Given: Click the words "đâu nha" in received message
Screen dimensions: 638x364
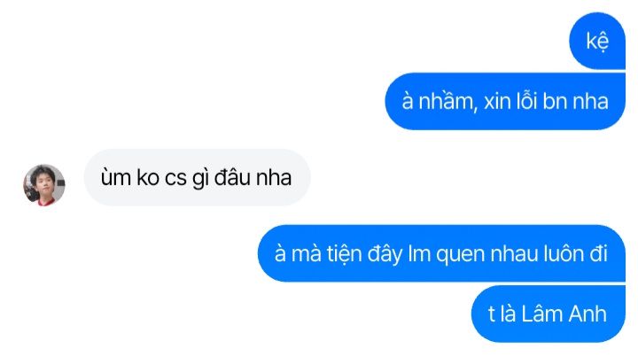Looking at the screenshot, I should point(253,178).
